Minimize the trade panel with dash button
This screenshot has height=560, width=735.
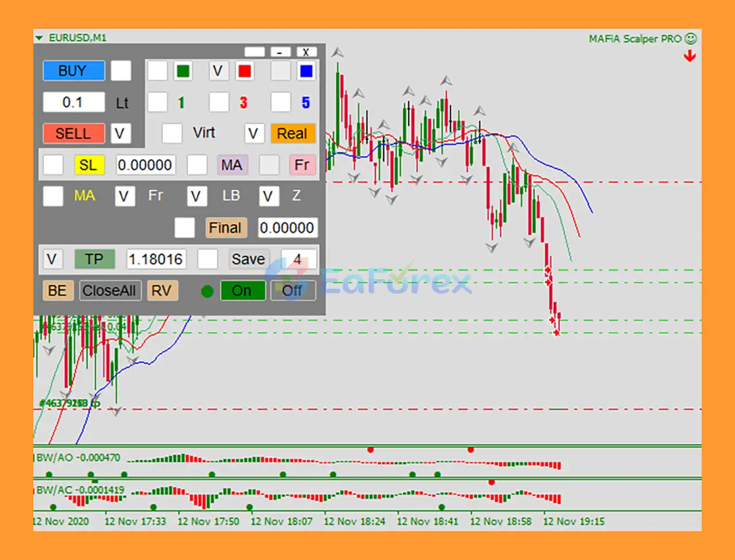(x=280, y=52)
